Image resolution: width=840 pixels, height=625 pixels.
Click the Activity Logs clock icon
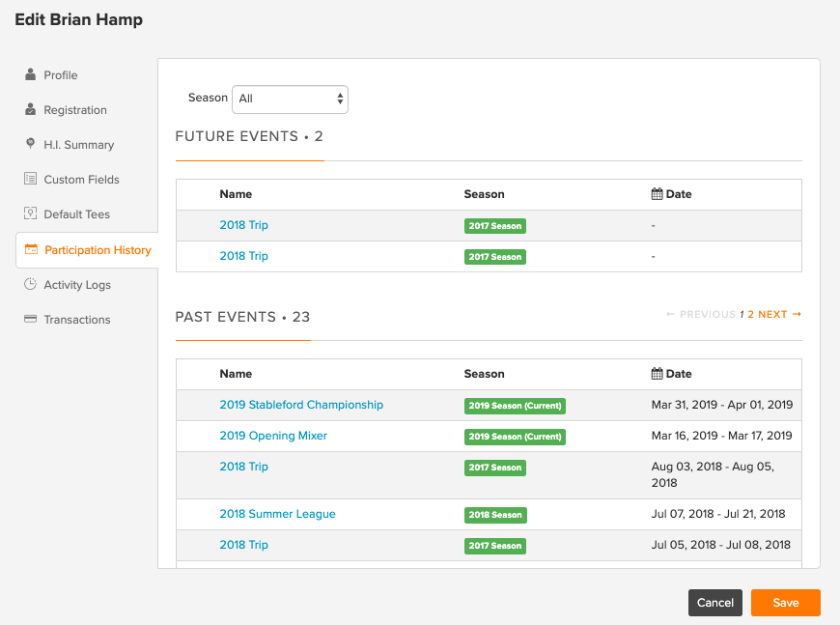(31, 284)
